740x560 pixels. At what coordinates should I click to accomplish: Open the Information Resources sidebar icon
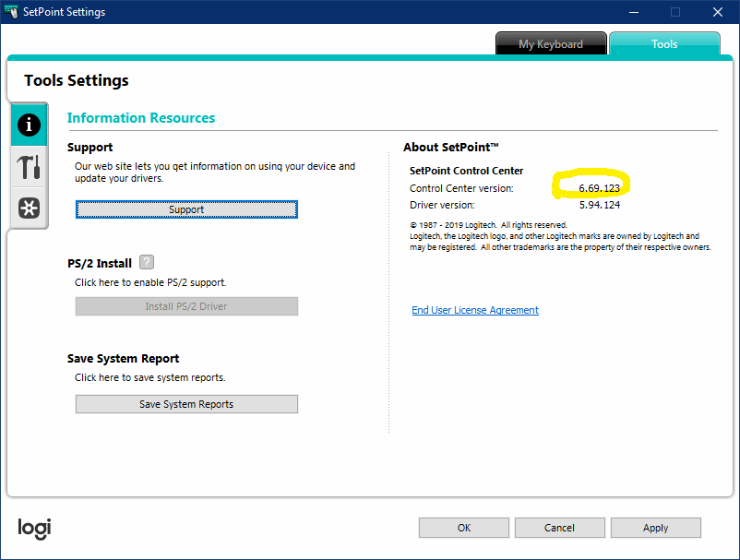(29, 125)
